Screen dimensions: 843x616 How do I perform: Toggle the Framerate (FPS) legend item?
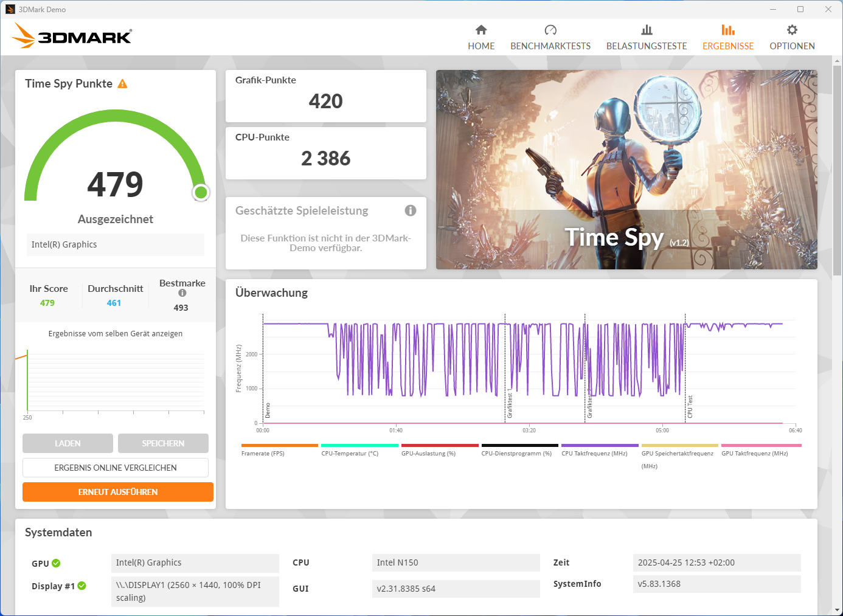[x=279, y=451]
